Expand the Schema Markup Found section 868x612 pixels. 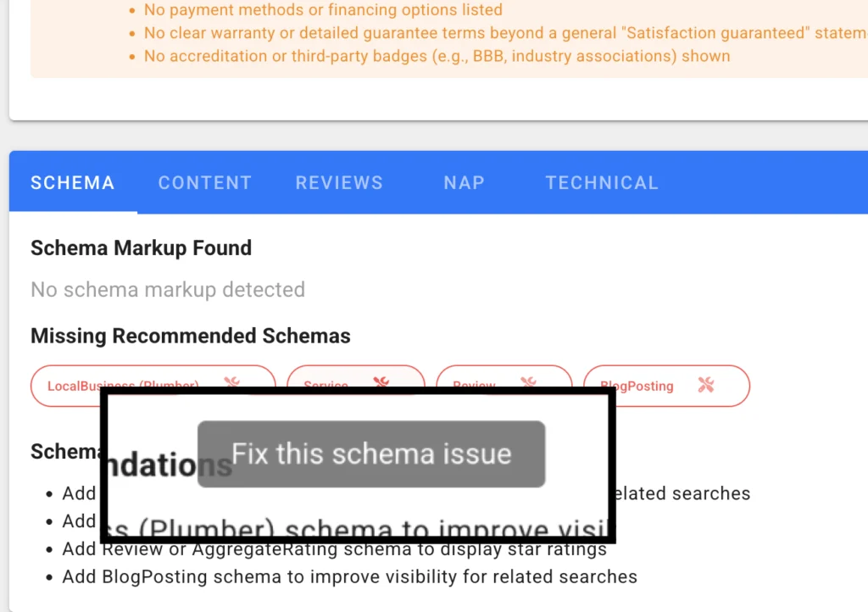click(141, 248)
